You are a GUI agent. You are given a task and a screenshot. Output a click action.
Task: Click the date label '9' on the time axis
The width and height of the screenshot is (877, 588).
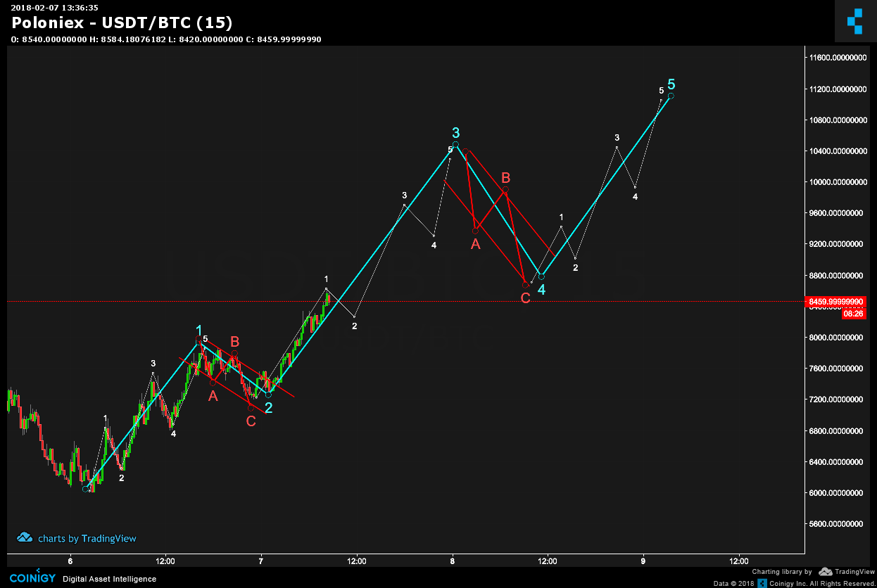(643, 561)
